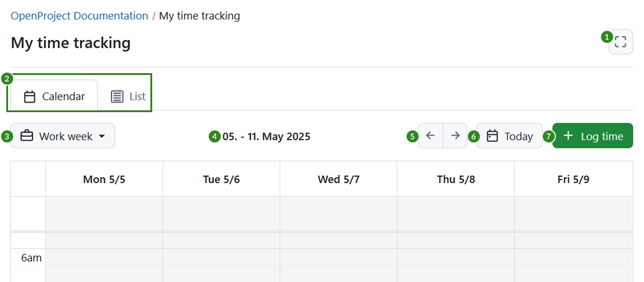Click the calendar icon in Today button
Image resolution: width=644 pixels, height=282 pixels.
[492, 136]
